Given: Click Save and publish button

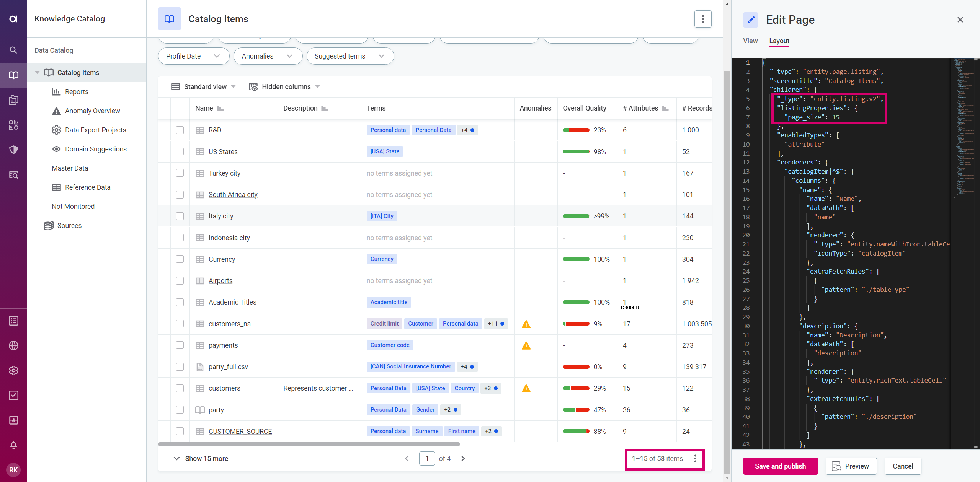Looking at the screenshot, I should (x=780, y=466).
